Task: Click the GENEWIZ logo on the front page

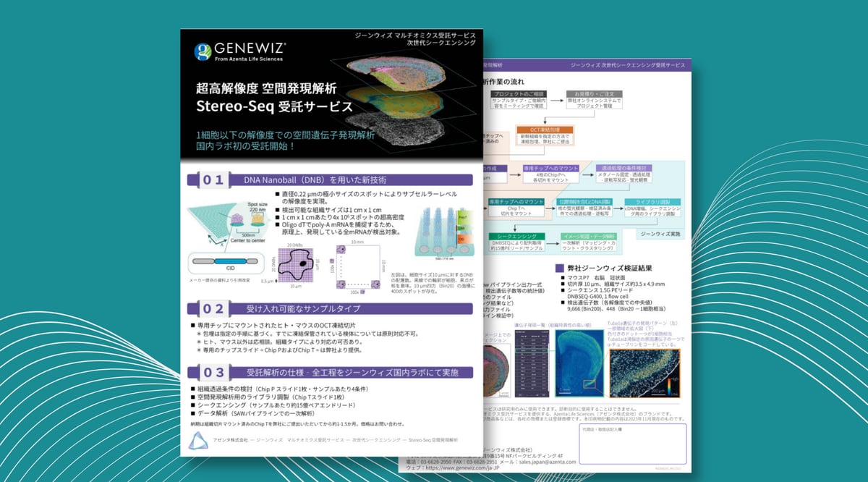Action: 240,51
